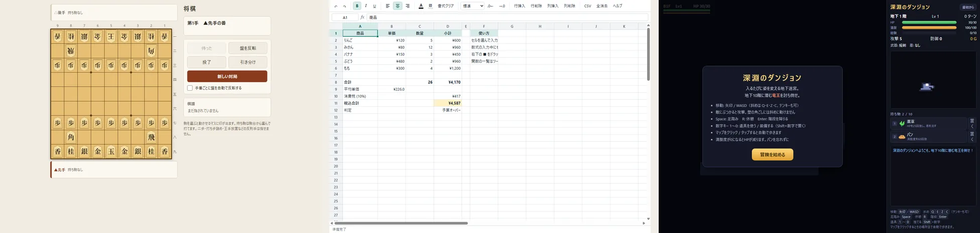Declare a draw with 引き分け
This screenshot has width=980, height=233.
tap(248, 62)
